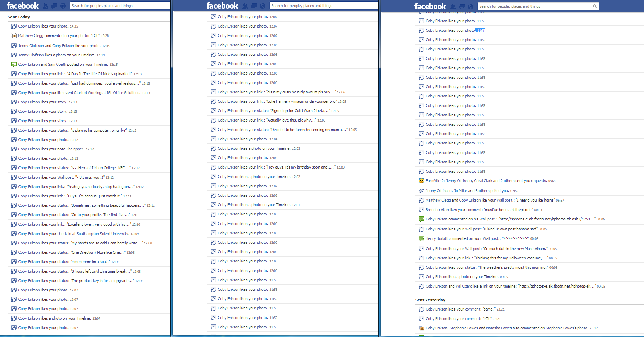Screen dimensions: 644x337
Task: Open Matthew Clegg's name in the 13:28 row
Action: click(31, 36)
